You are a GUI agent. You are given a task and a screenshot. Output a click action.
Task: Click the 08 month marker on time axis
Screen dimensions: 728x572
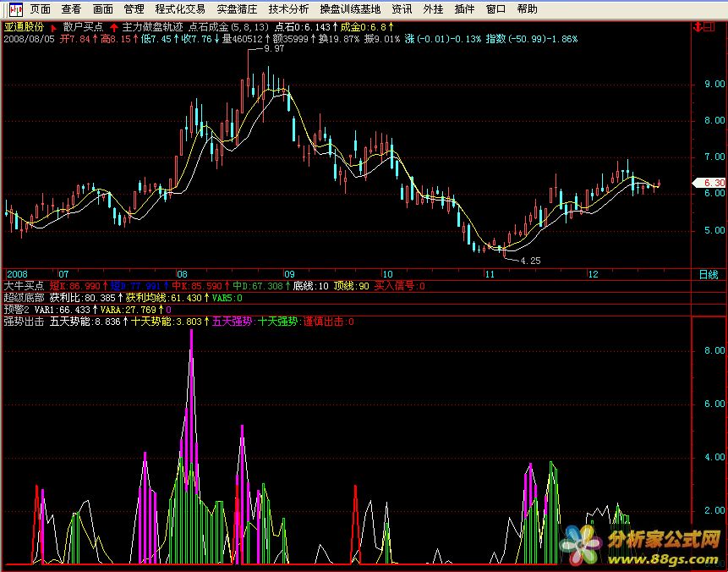pos(182,274)
